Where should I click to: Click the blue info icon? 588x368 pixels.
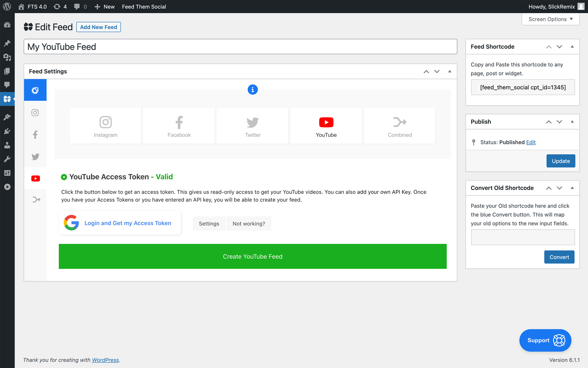253,90
